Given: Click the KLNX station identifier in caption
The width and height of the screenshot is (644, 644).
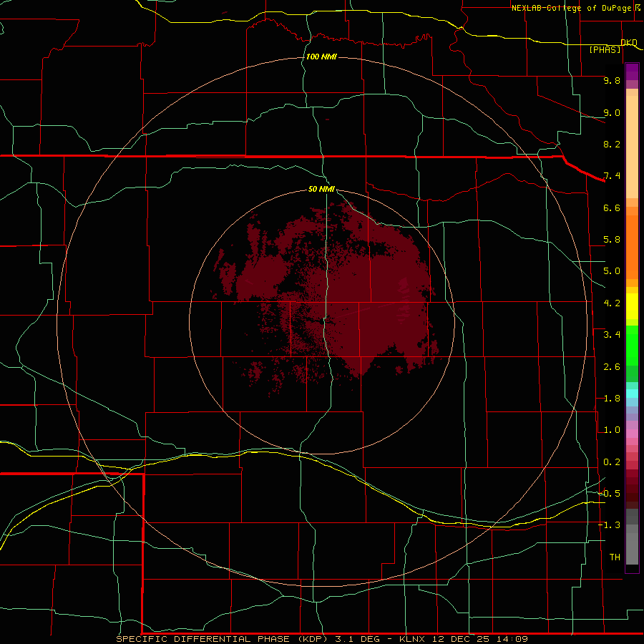Looking at the screenshot, I should tap(411, 639).
